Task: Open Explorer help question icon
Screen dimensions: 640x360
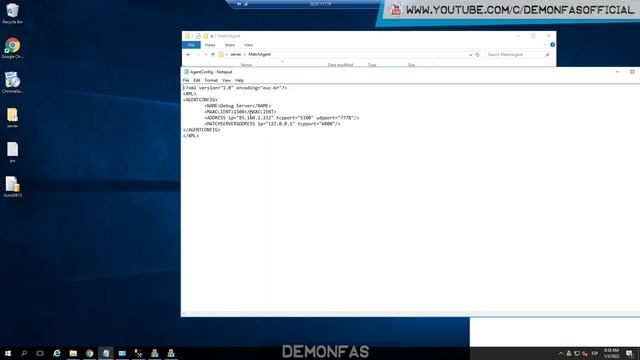Action: [x=552, y=45]
